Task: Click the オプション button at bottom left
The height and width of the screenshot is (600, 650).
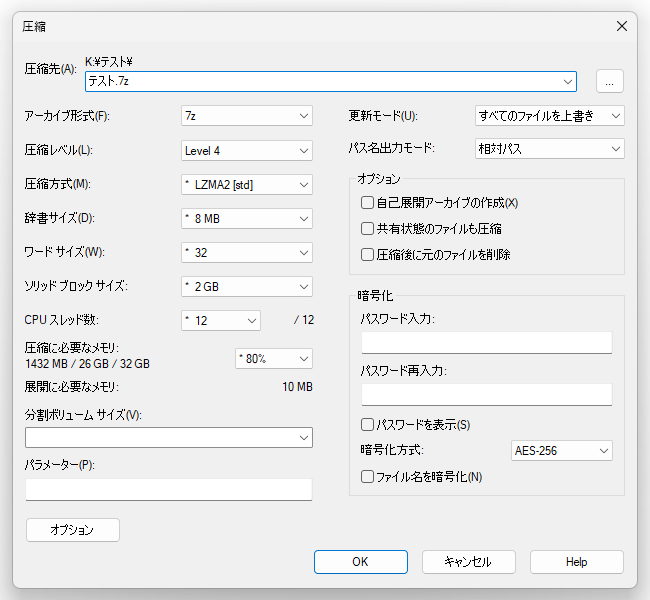Action: click(73, 530)
